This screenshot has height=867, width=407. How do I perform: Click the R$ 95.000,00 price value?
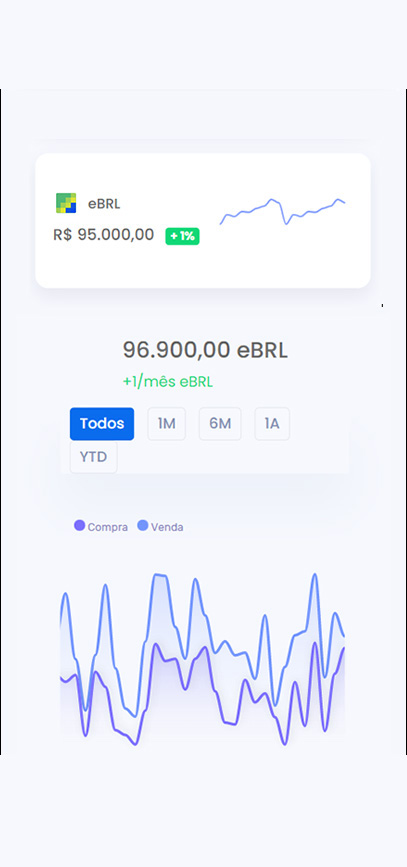pyautogui.click(x=103, y=234)
